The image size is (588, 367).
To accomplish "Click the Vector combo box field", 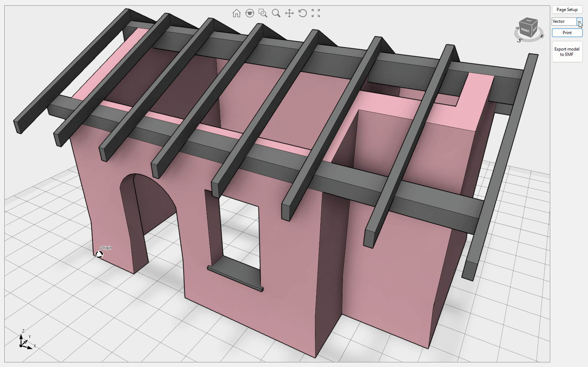I will [564, 22].
